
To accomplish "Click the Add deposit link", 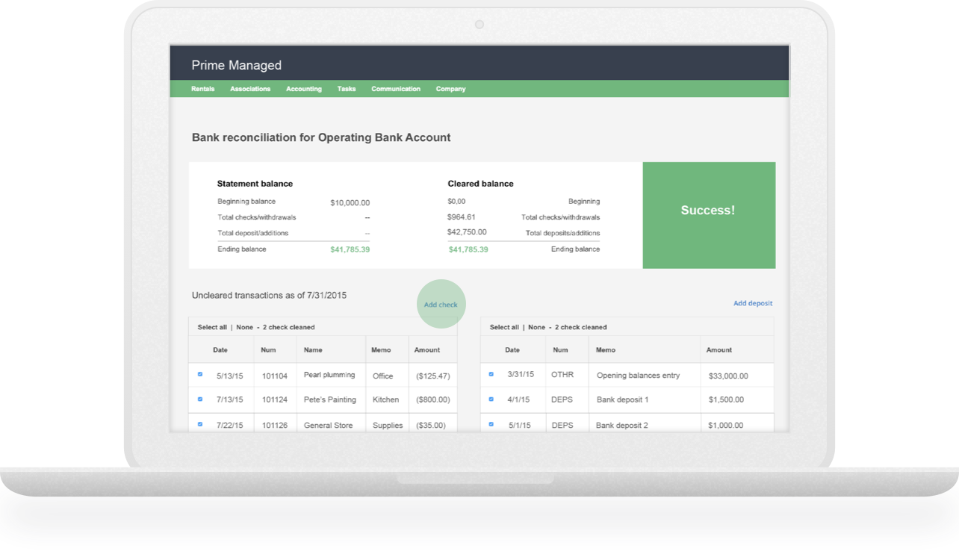I will (752, 303).
